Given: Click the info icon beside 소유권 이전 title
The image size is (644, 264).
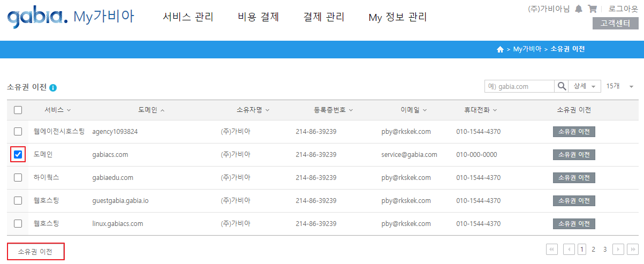Looking at the screenshot, I should [53, 88].
